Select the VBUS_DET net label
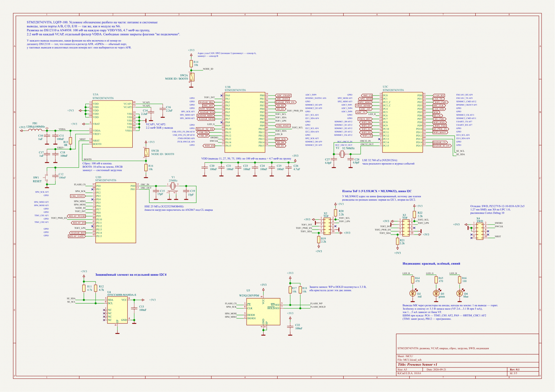Image resolution: width=555 pixels, height=392 pixels. (x=365, y=119)
